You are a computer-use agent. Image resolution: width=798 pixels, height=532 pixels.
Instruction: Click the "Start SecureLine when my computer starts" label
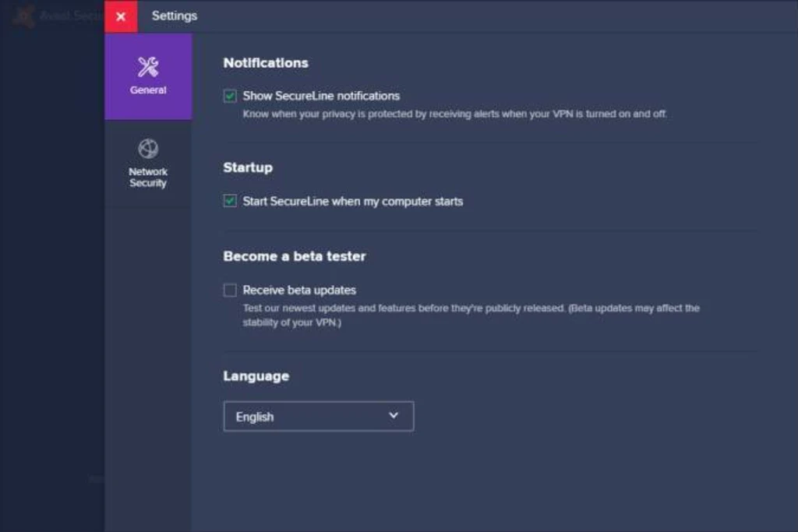pos(352,201)
